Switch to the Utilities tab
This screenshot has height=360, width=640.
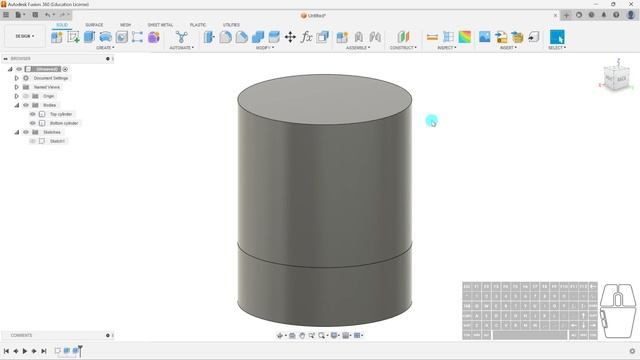[x=231, y=25]
